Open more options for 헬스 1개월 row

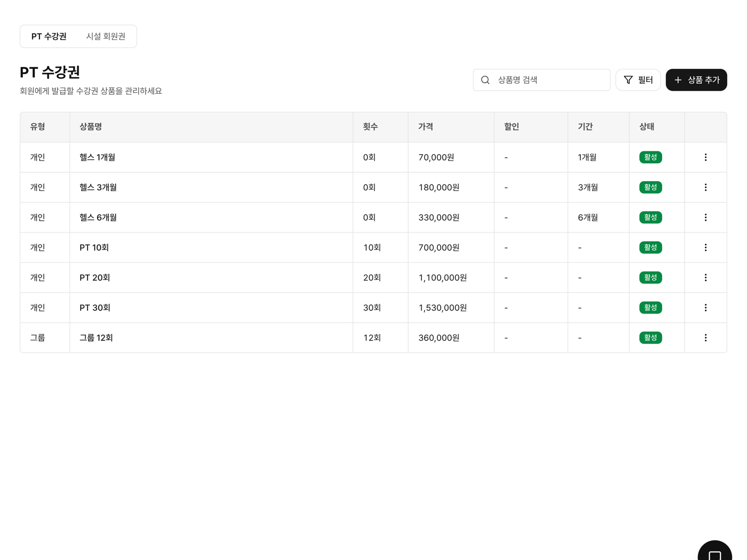[x=705, y=157]
